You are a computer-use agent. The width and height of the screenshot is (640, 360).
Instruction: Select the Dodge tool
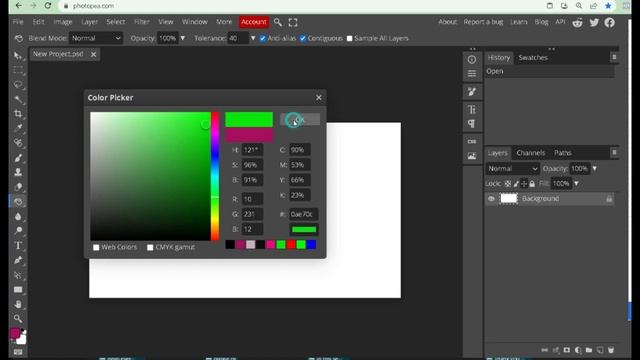[x=18, y=231]
